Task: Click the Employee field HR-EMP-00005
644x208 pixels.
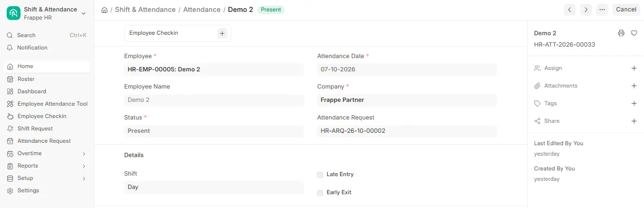Action: point(214,69)
